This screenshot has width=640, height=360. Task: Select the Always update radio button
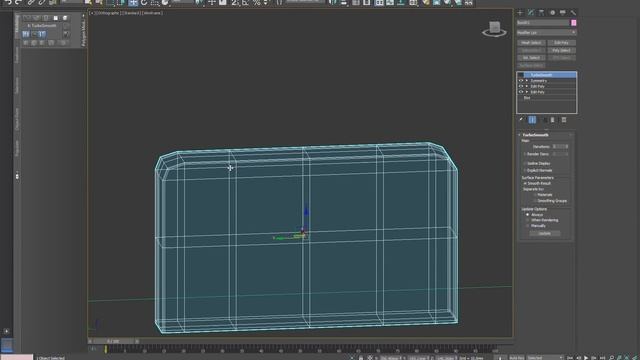[x=528, y=215]
